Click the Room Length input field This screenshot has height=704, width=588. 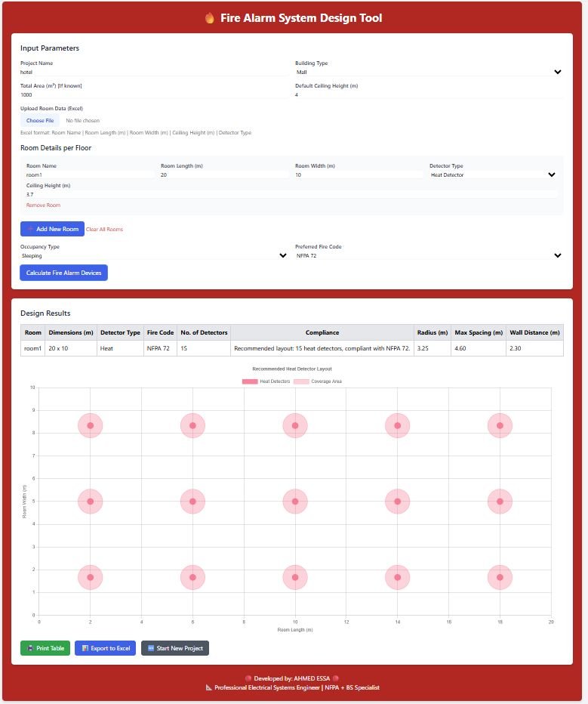(x=224, y=174)
